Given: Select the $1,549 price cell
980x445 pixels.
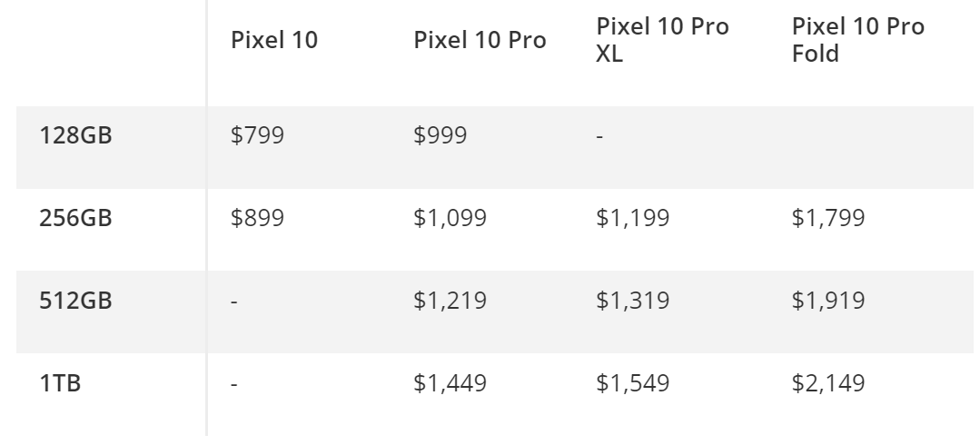Looking at the screenshot, I should pyautogui.click(x=632, y=383).
